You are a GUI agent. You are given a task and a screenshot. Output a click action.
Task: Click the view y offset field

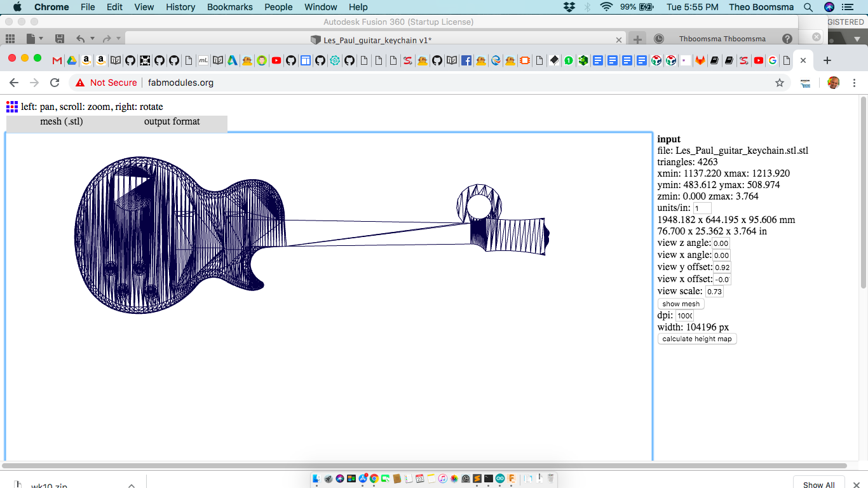click(x=722, y=268)
